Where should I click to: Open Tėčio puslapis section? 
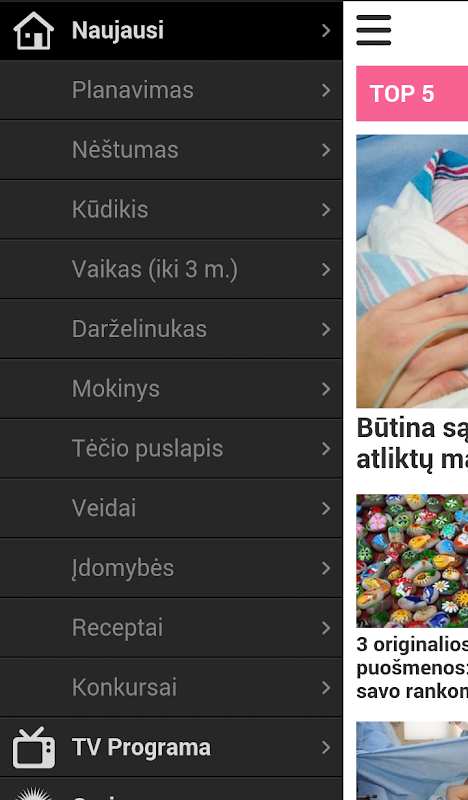click(171, 448)
